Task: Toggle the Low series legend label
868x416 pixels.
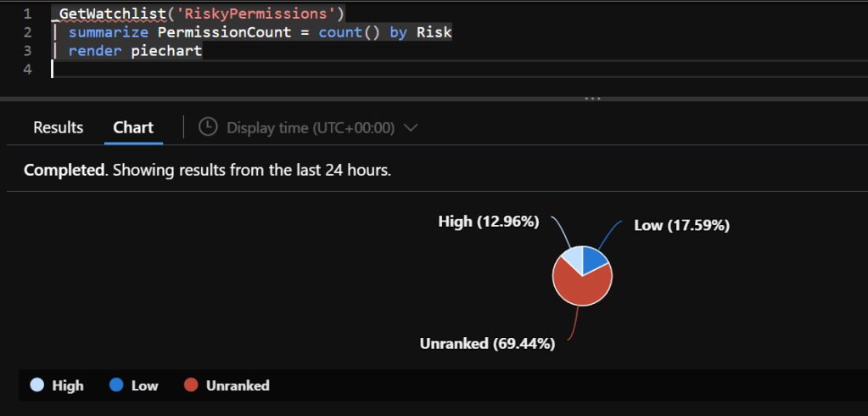Action: (x=144, y=385)
